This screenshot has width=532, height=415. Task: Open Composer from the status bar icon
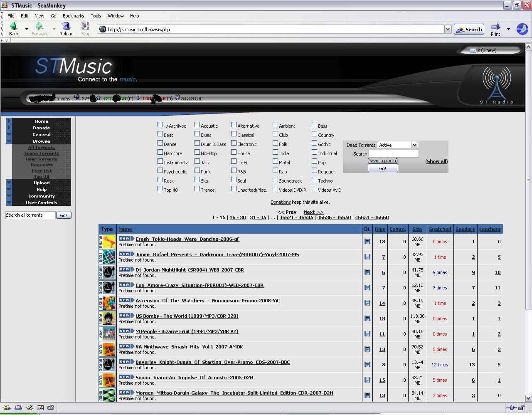[x=29, y=408]
